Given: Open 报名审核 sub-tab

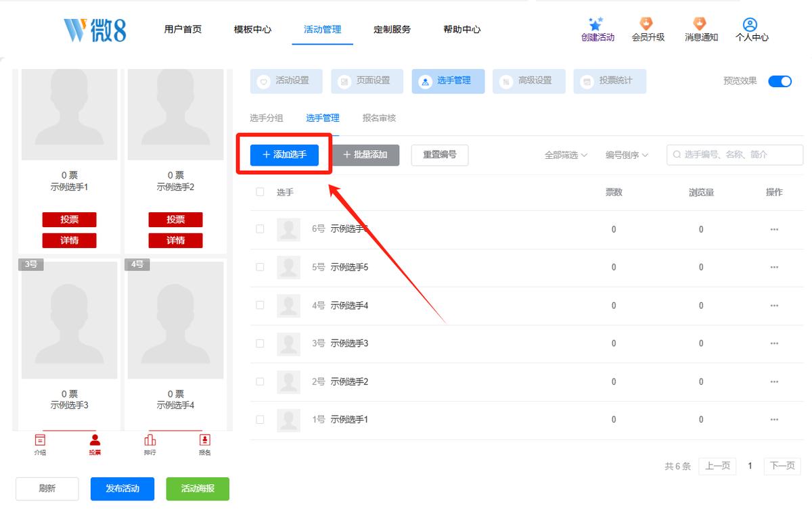Looking at the screenshot, I should pos(380,118).
